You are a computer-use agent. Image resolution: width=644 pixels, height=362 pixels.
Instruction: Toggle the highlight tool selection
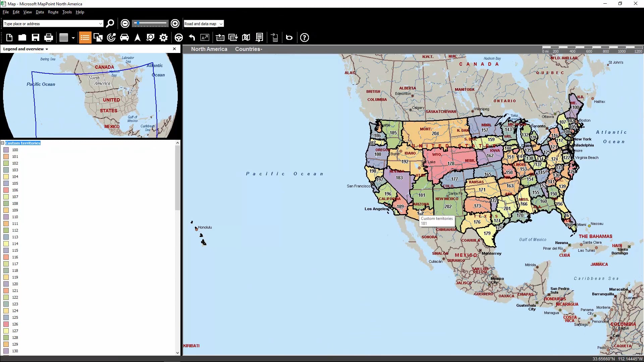pos(64,38)
